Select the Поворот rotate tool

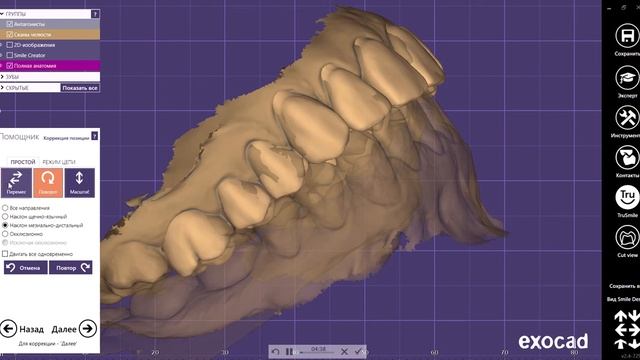(48, 182)
